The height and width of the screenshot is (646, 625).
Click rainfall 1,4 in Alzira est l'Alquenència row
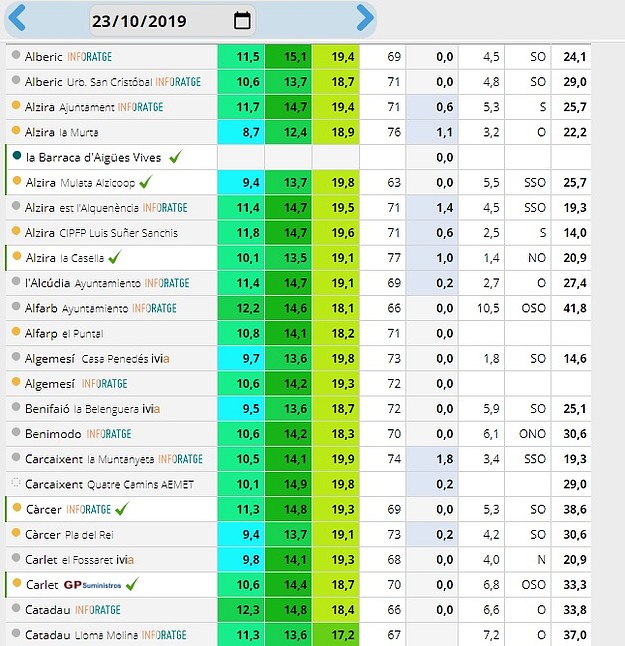(432, 208)
